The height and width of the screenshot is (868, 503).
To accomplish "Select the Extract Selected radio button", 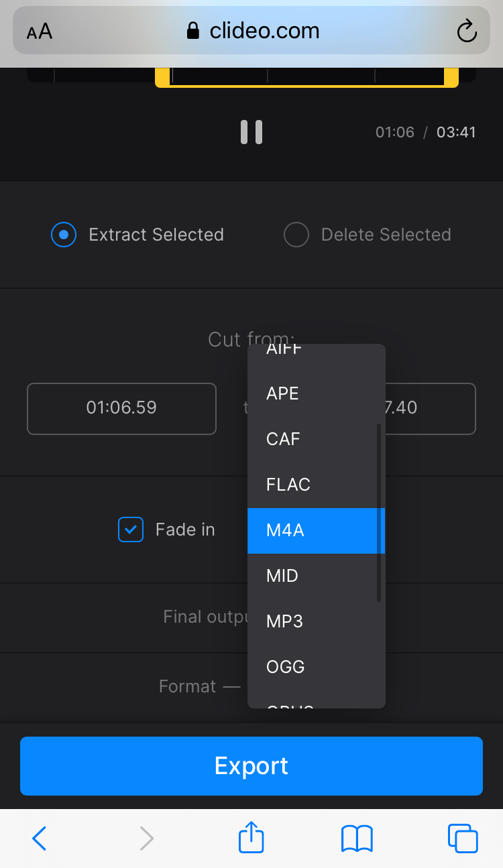I will [63, 235].
